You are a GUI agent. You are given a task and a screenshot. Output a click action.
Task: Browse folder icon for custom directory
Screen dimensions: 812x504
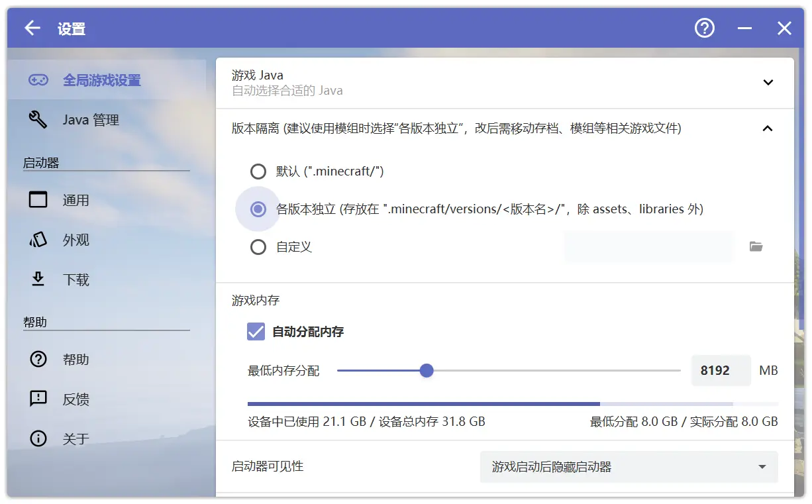click(x=756, y=246)
